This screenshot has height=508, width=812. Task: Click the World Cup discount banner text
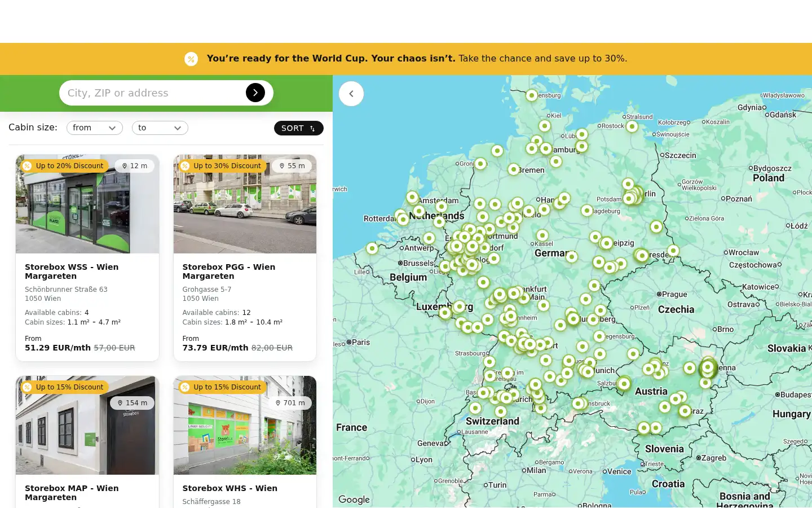tap(417, 59)
